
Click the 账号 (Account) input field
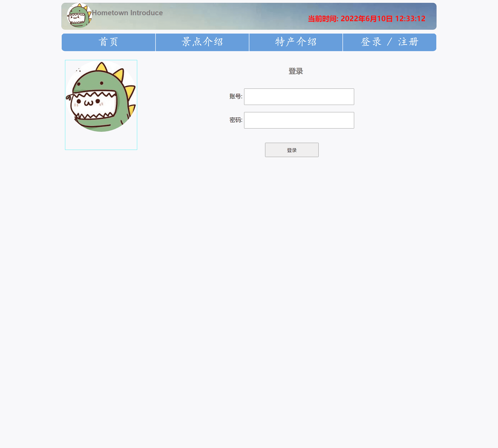(x=299, y=96)
